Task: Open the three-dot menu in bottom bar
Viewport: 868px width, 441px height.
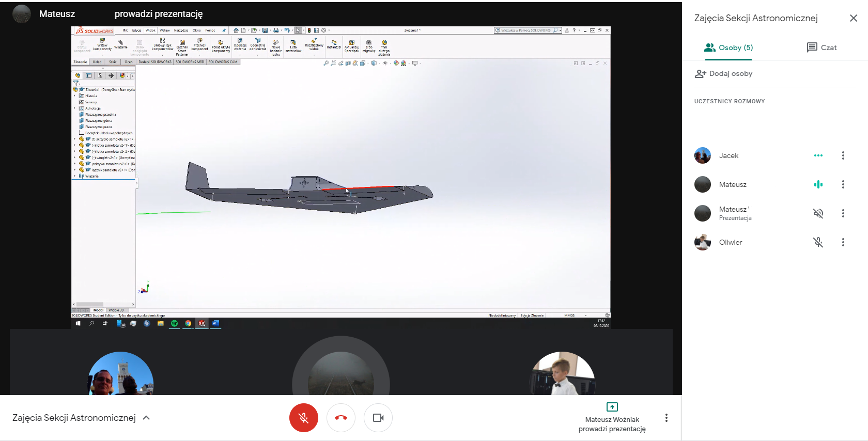Action: point(667,418)
